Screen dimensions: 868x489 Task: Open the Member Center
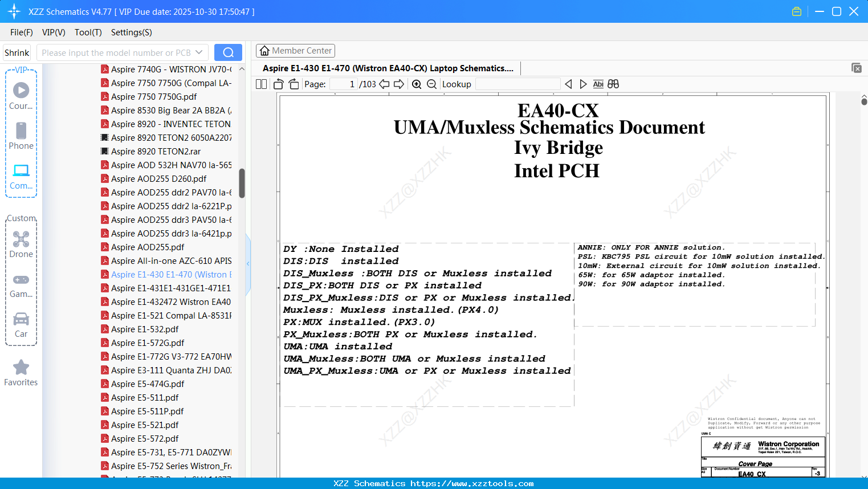pyautogui.click(x=295, y=51)
